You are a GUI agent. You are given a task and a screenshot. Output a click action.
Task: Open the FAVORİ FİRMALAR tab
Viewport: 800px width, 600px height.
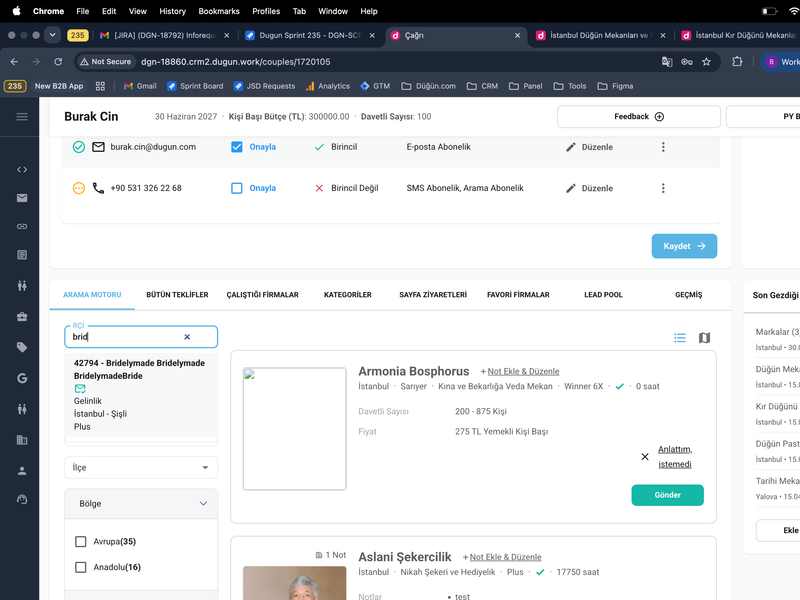point(518,295)
